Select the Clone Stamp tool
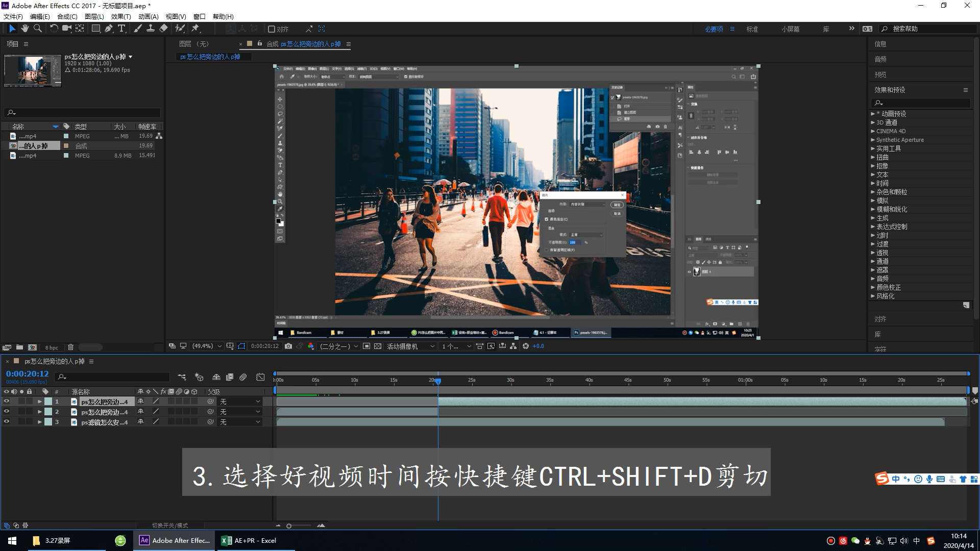 click(151, 29)
